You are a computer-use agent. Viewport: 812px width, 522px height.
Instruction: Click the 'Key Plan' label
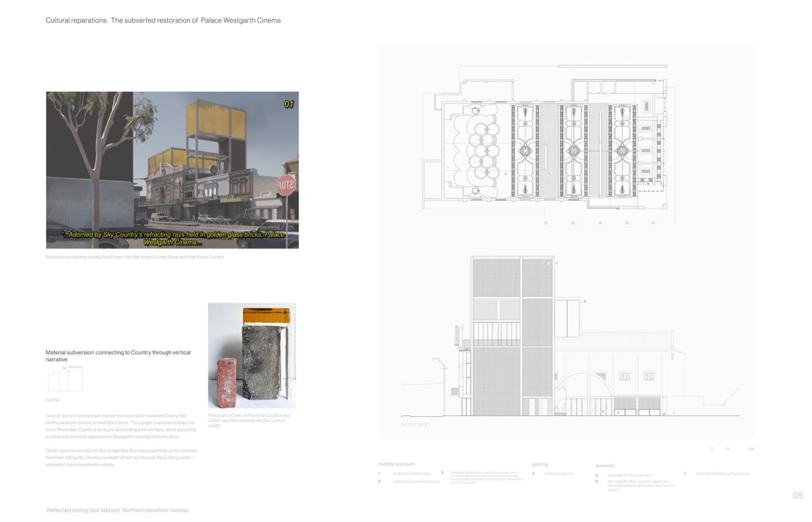pos(52,400)
